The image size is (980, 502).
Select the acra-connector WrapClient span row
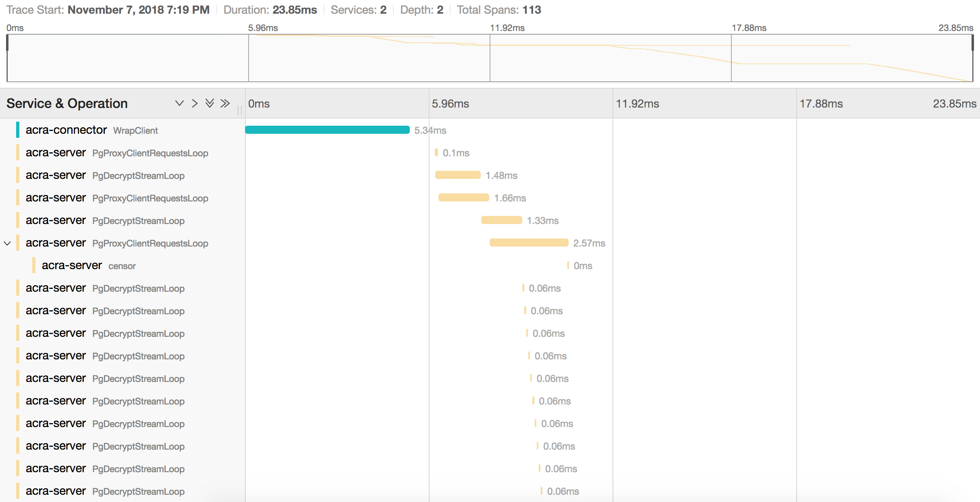92,130
